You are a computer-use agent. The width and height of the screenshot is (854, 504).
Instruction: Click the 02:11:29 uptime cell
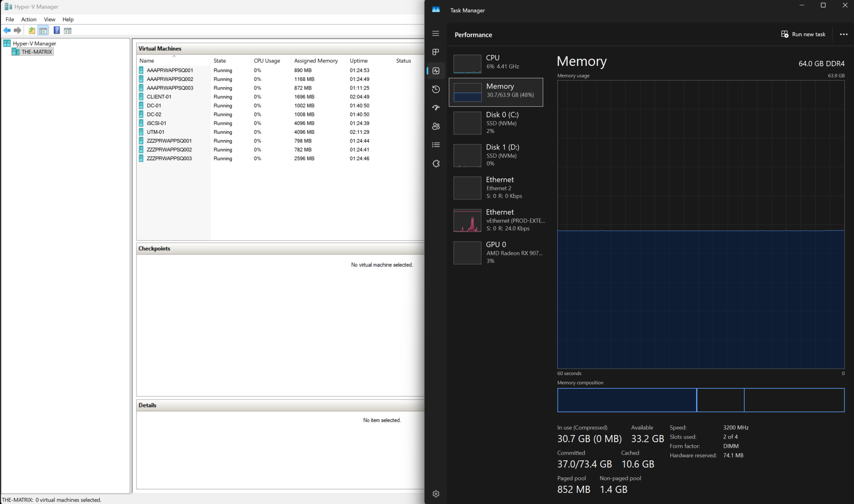click(x=359, y=132)
